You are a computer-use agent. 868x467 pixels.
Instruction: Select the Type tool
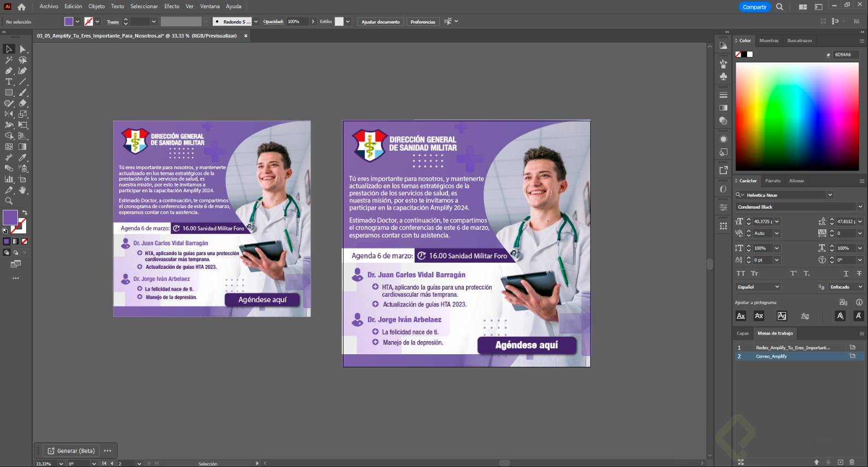9,82
